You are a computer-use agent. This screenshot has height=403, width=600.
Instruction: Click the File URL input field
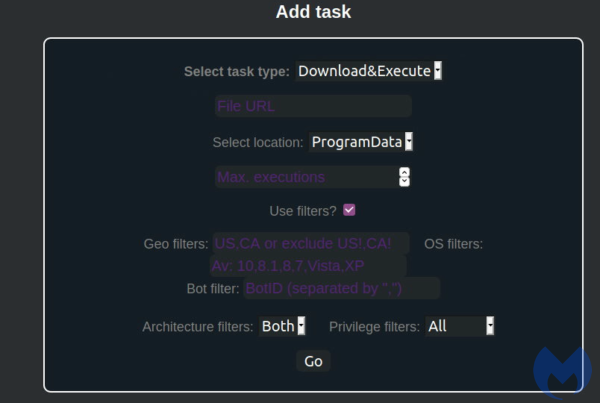click(313, 106)
